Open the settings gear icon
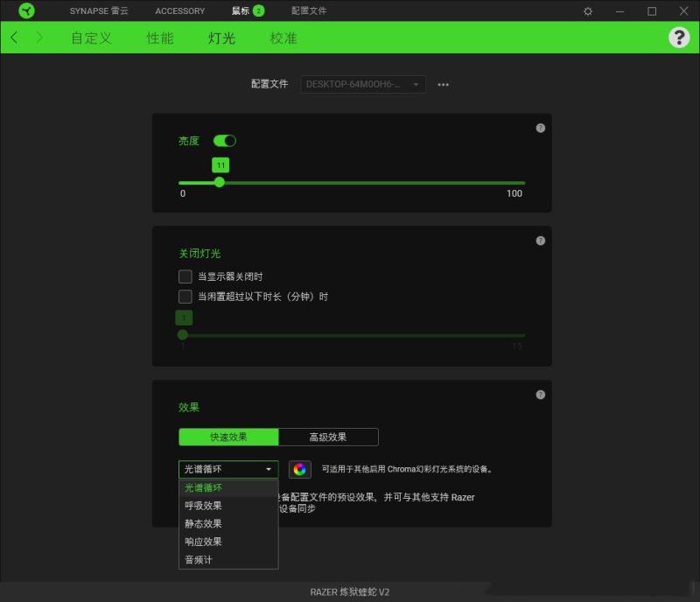 click(x=588, y=11)
